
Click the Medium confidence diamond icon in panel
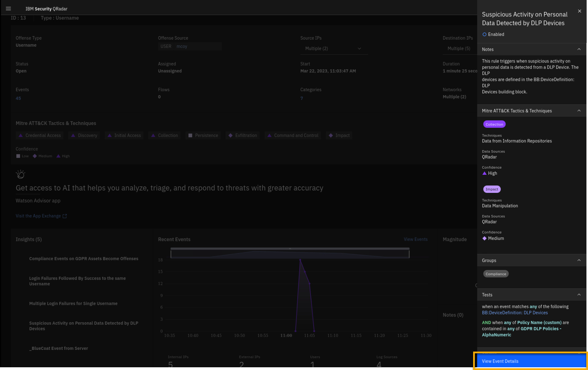(484, 239)
